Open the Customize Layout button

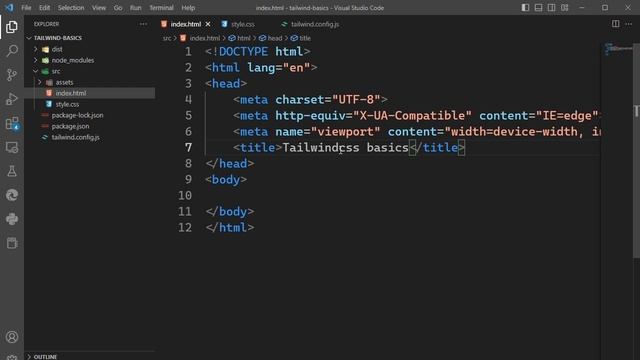point(564,8)
